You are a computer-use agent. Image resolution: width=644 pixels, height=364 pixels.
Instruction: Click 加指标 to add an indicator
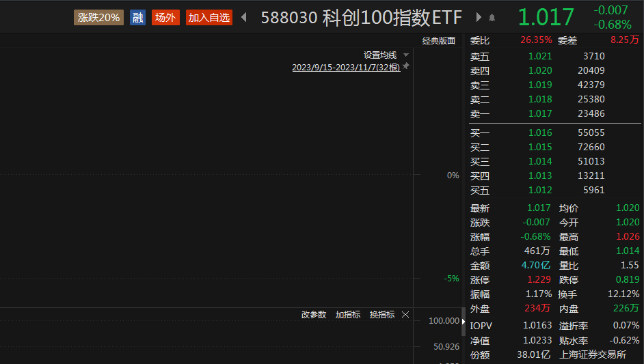tap(348, 315)
